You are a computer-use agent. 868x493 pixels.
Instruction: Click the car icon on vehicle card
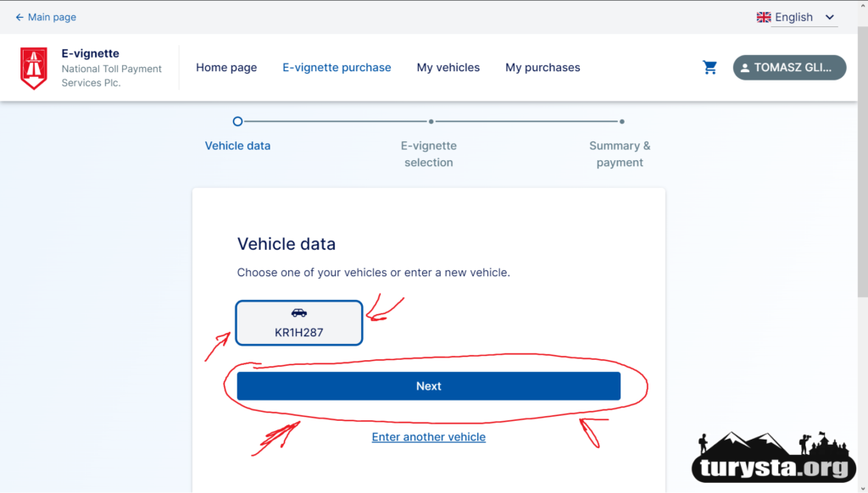[x=299, y=313]
